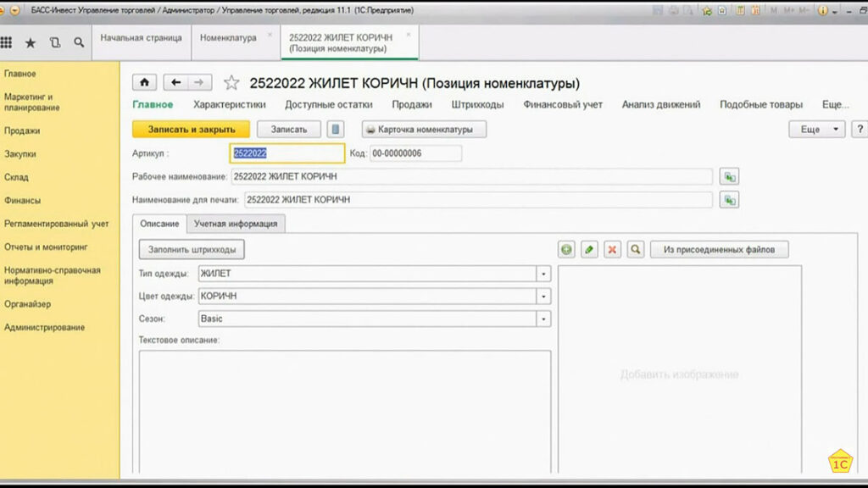Close the 2522022 ЖИЛЕТ КОРИЧН tab
Image resolution: width=868 pixels, height=488 pixels.
[409, 35]
